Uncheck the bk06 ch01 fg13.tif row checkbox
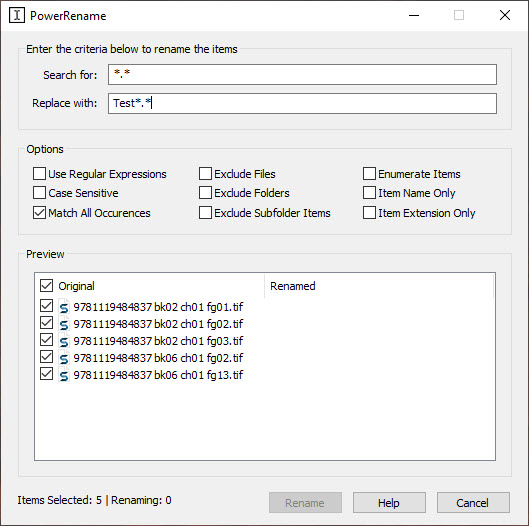Screen dimensions: 529x526 [47, 374]
